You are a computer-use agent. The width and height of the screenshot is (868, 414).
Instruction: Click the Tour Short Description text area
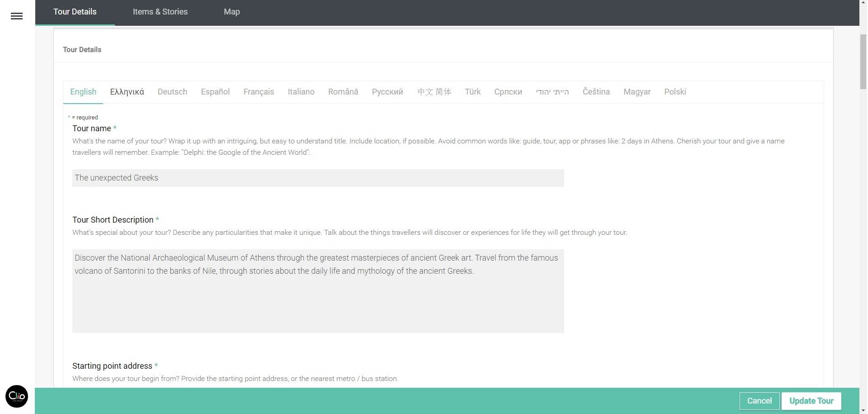tap(318, 291)
